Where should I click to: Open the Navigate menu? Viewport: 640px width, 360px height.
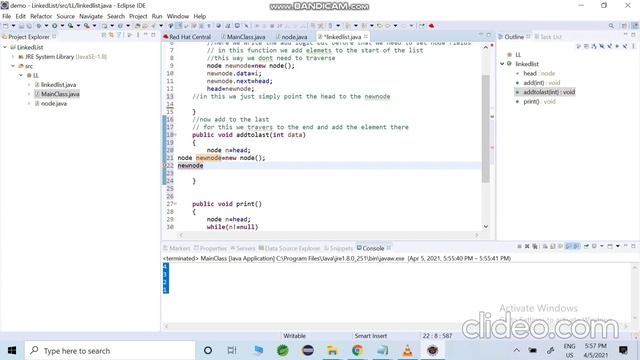[91, 16]
